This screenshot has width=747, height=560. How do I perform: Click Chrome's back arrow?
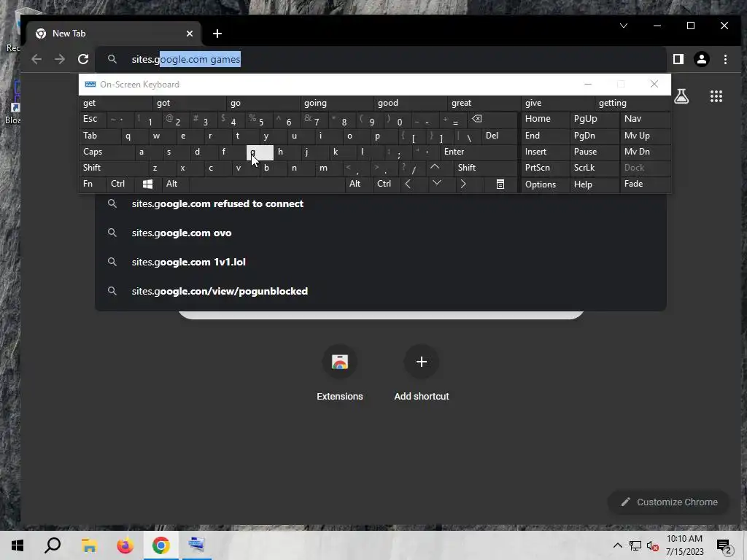click(x=36, y=59)
